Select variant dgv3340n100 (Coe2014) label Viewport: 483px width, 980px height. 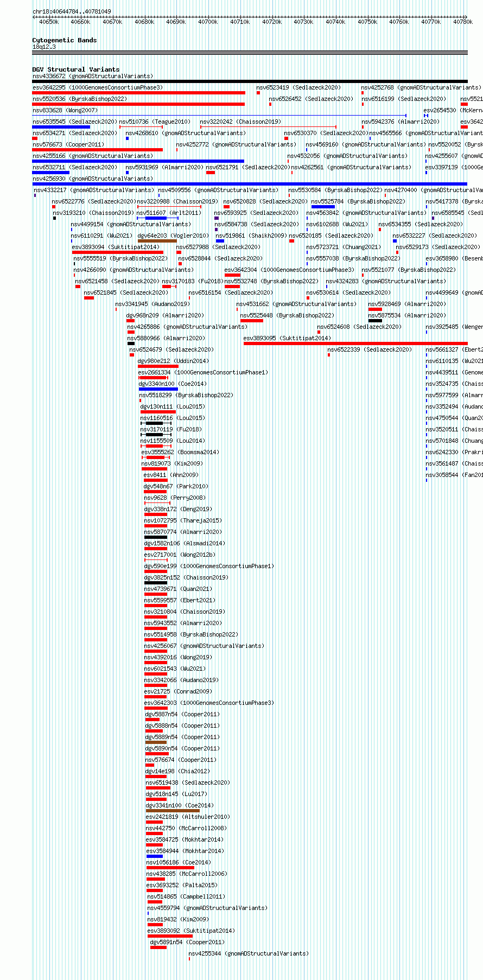coord(173,384)
